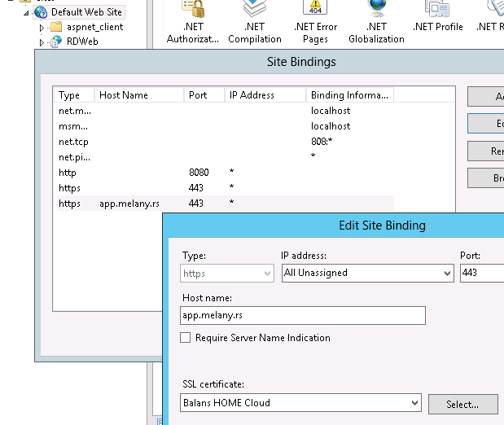504x425 pixels.
Task: Click the Select... certificate button
Action: point(462,404)
